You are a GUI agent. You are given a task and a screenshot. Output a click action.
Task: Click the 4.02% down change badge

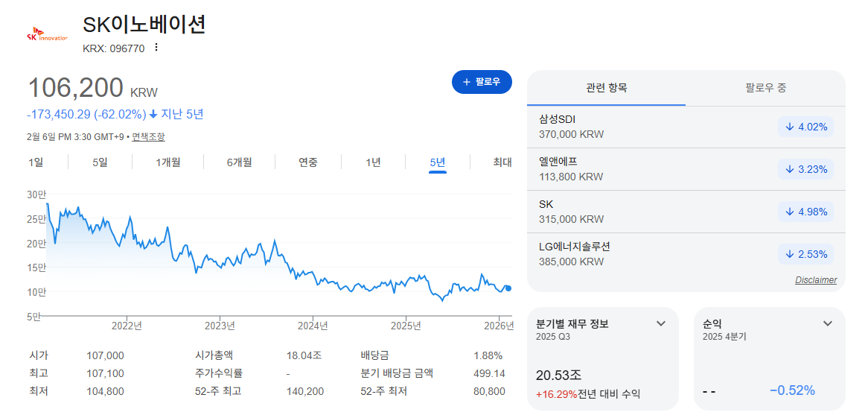805,127
